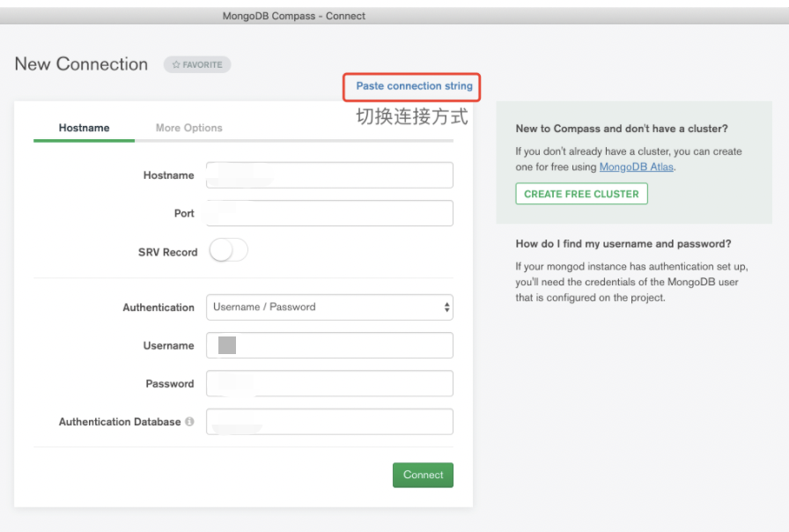Click the green Connect button
Viewport: 789px width, 532px height.
[x=423, y=475]
